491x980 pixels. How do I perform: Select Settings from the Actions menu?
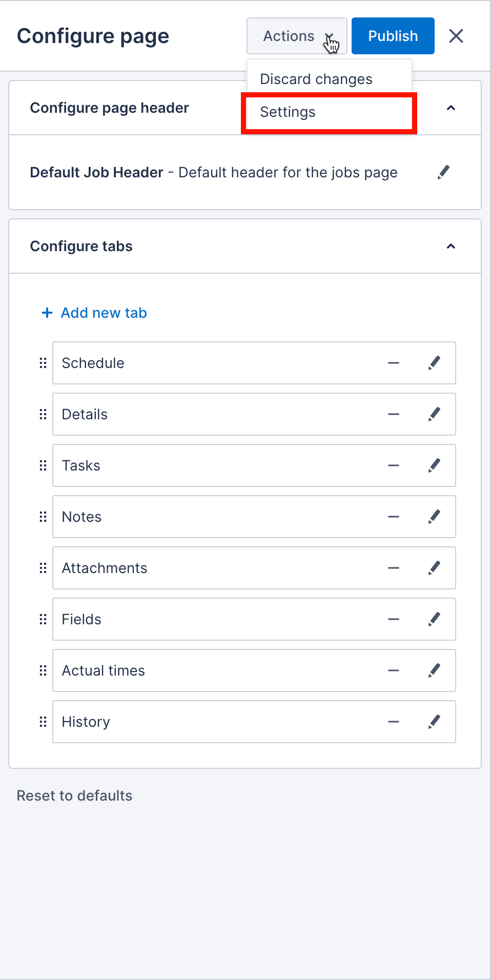[x=288, y=112]
